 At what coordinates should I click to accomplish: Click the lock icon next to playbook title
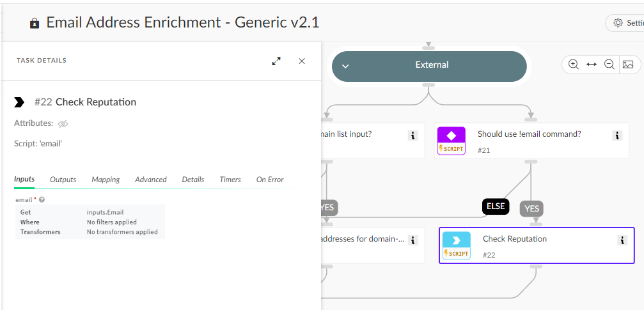(x=35, y=24)
